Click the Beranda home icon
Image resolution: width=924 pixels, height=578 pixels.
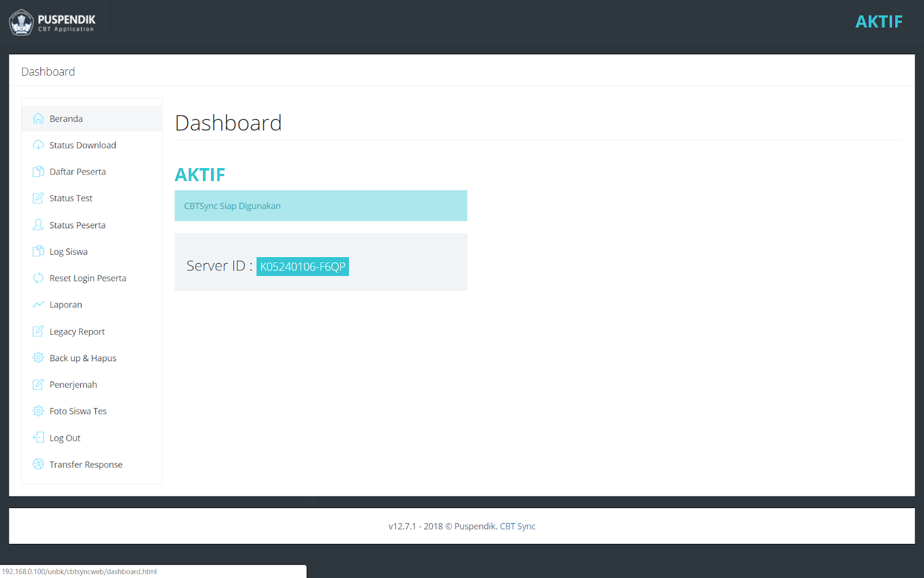(x=38, y=118)
